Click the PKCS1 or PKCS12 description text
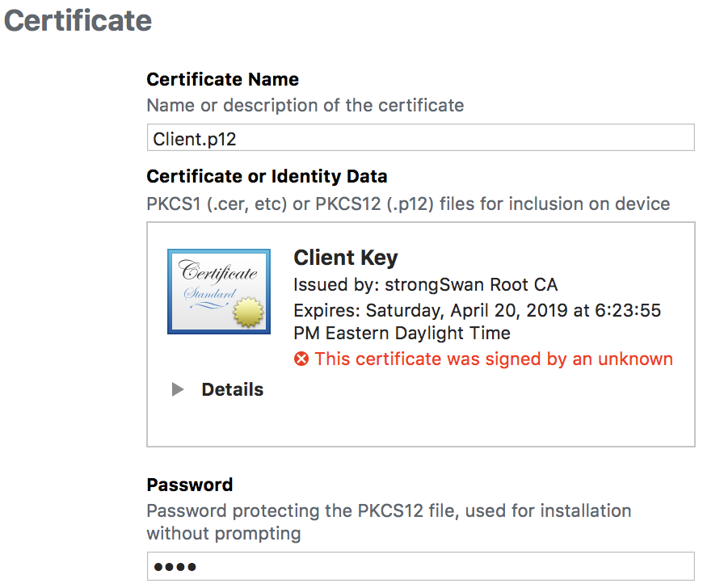 (408, 204)
